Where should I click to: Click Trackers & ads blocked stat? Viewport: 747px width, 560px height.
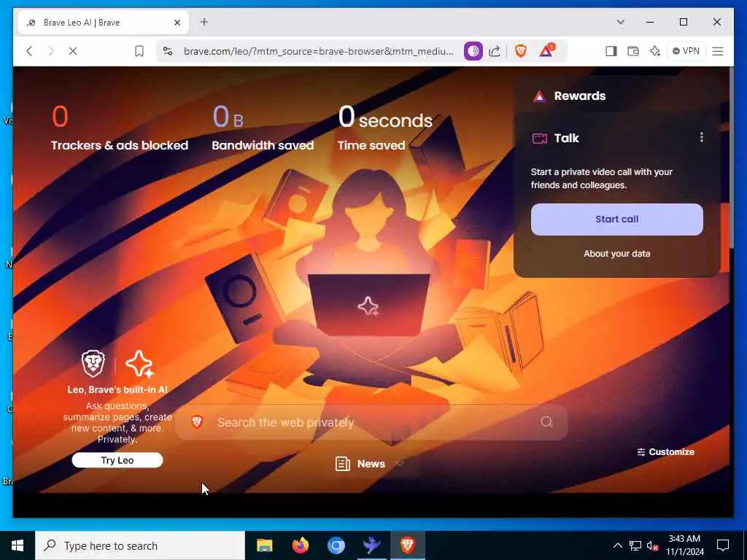click(x=120, y=128)
